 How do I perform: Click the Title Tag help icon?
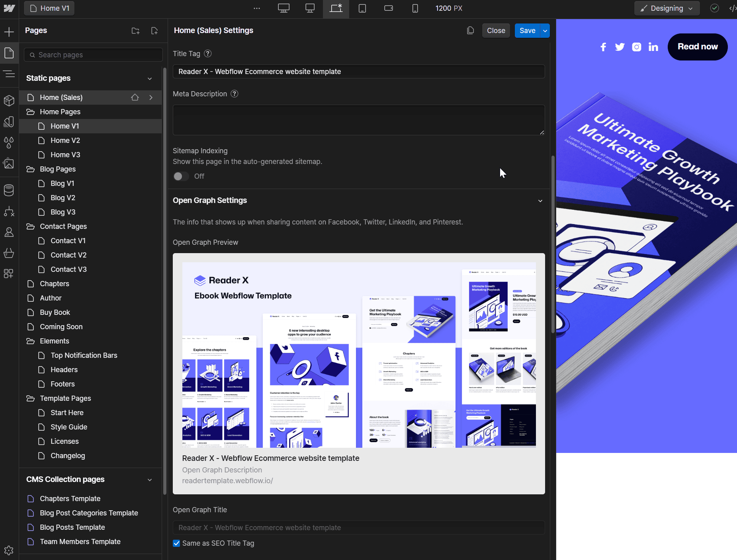pos(208,54)
